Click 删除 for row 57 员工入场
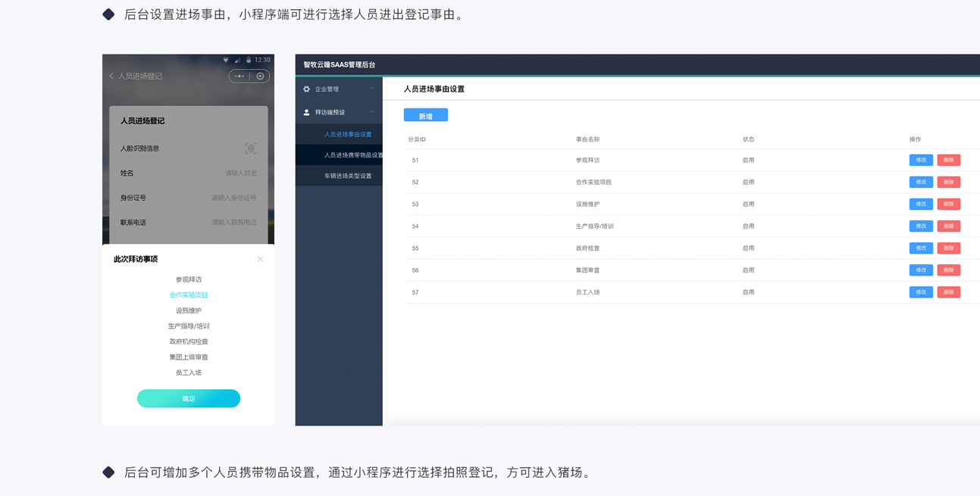Image resolution: width=980 pixels, height=496 pixels. 948,292
